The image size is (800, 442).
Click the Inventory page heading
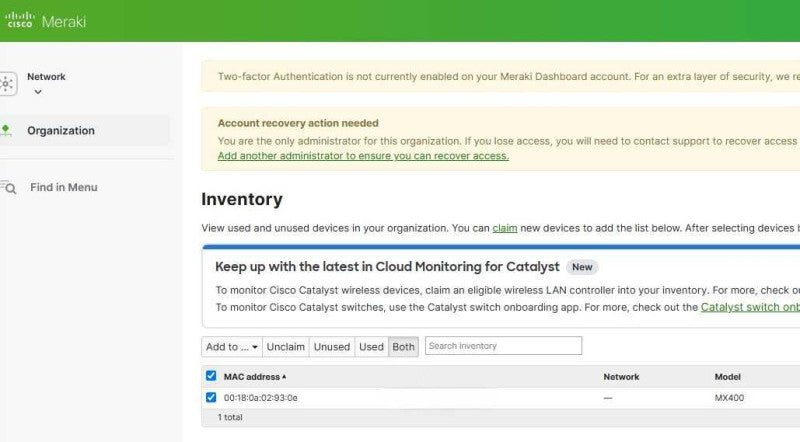[242, 199]
